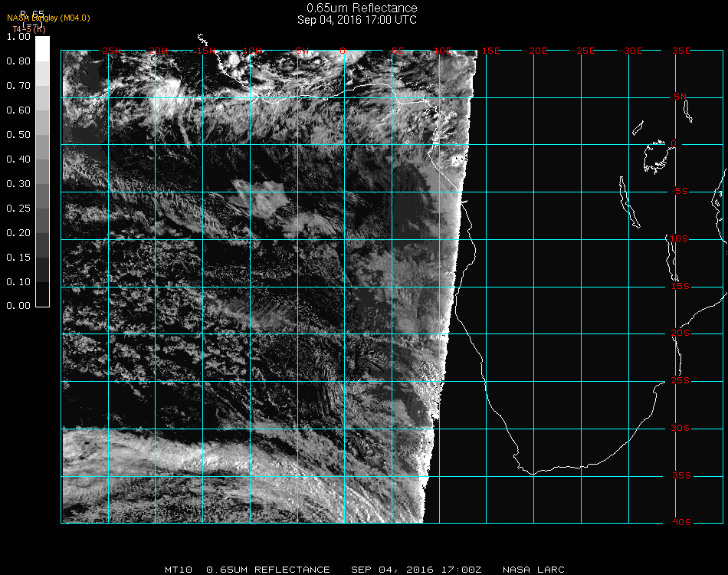The width and height of the screenshot is (728, 575).
Task: Click the 15W longitude label
Action: pyautogui.click(x=205, y=51)
